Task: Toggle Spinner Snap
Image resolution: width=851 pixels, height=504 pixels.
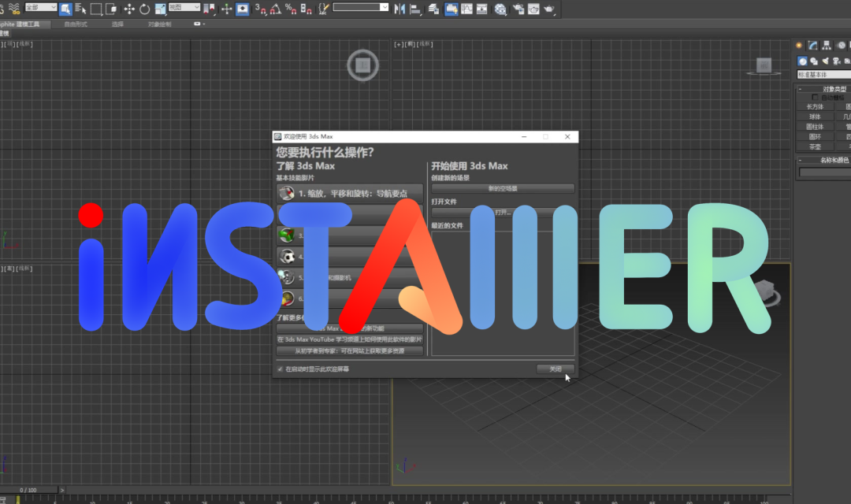Action: point(306,9)
